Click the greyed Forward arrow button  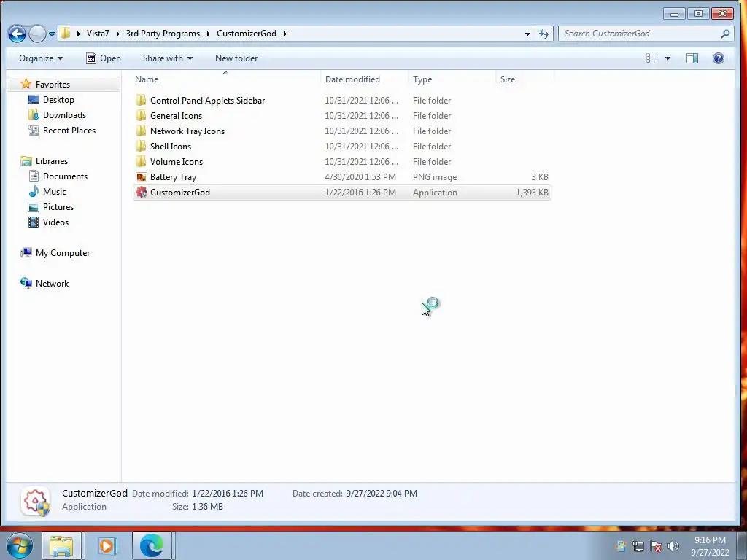pyautogui.click(x=37, y=34)
